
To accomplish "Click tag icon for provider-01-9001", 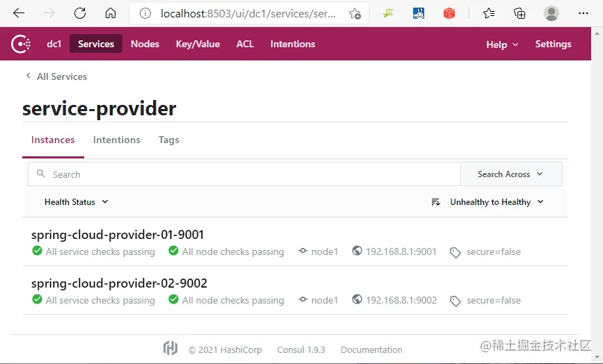I will (456, 252).
